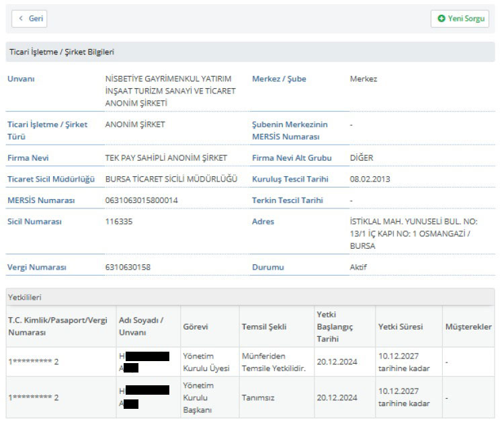Click the founding date 08.02.2013
504x429 pixels.
click(370, 179)
